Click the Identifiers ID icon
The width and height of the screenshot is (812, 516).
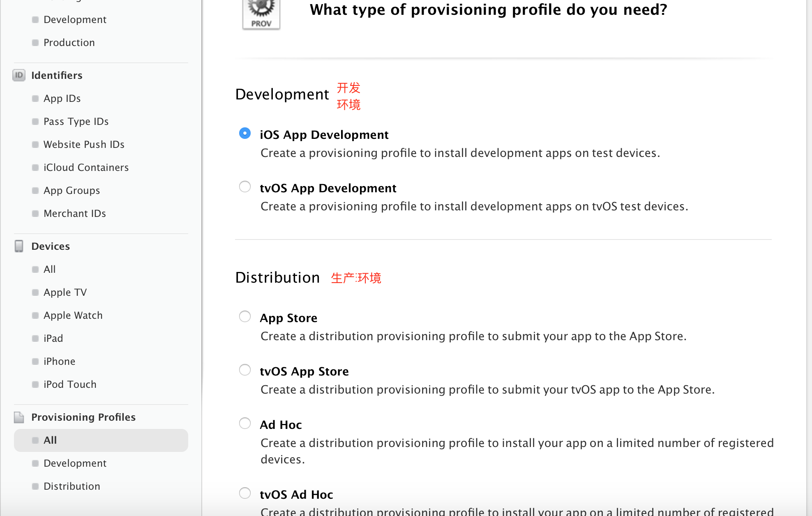tap(19, 75)
